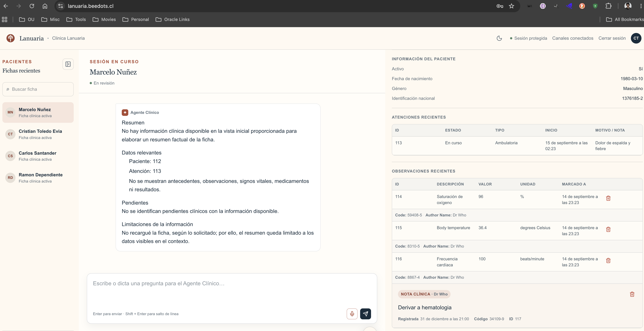Screen dimensions: 644x331
Task: Focus the Buscar ficha search field
Action: [x=38, y=89]
